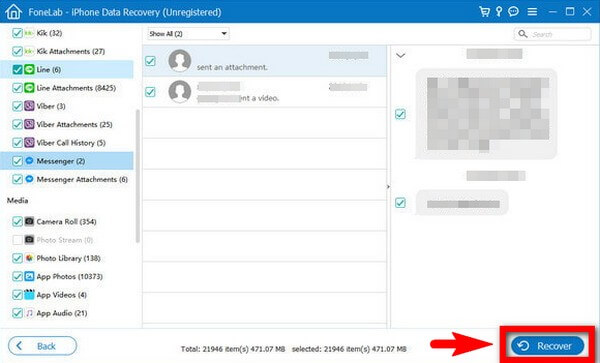Open the Show All (2) dropdown

188,34
